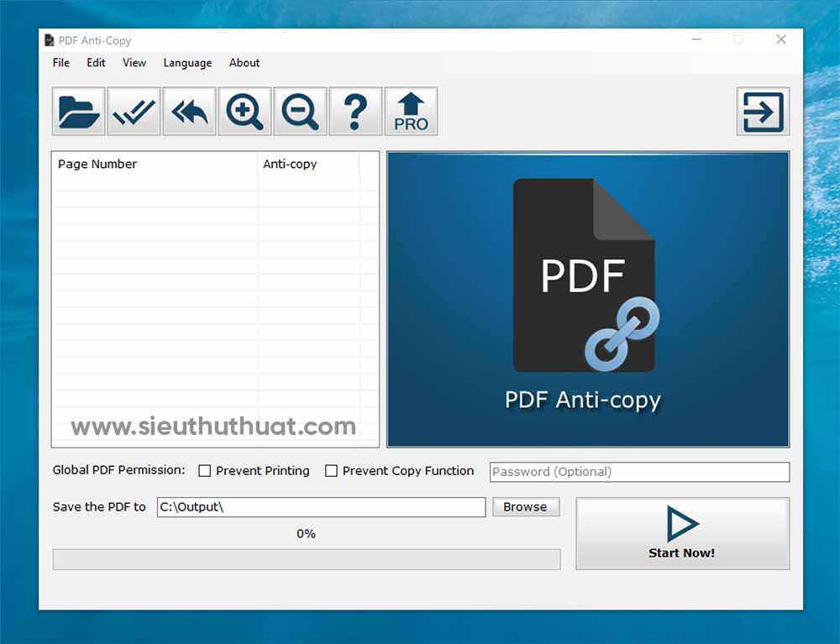Click the PDF Anti-copy preview image
This screenshot has height=644, width=840.
click(x=588, y=299)
